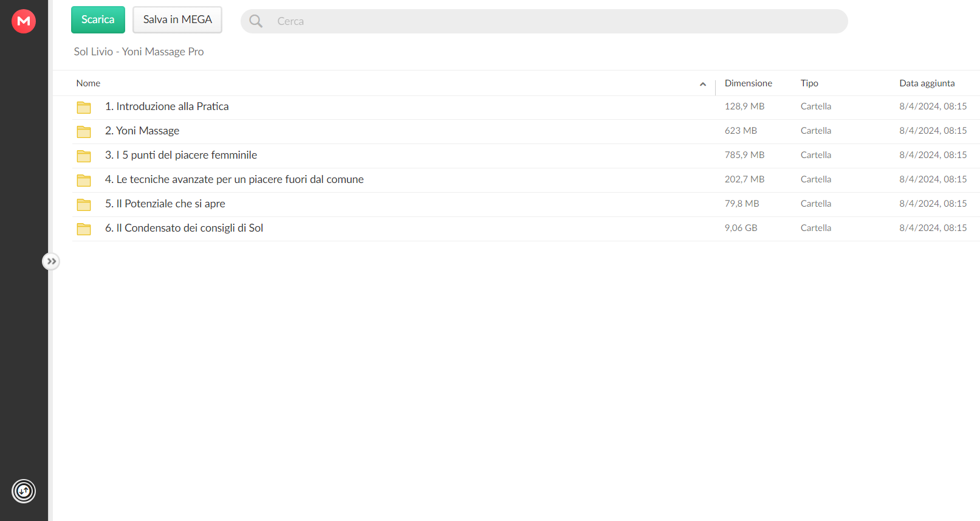Click the 785,9 MB size value
The height and width of the screenshot is (521, 980).
click(x=744, y=155)
